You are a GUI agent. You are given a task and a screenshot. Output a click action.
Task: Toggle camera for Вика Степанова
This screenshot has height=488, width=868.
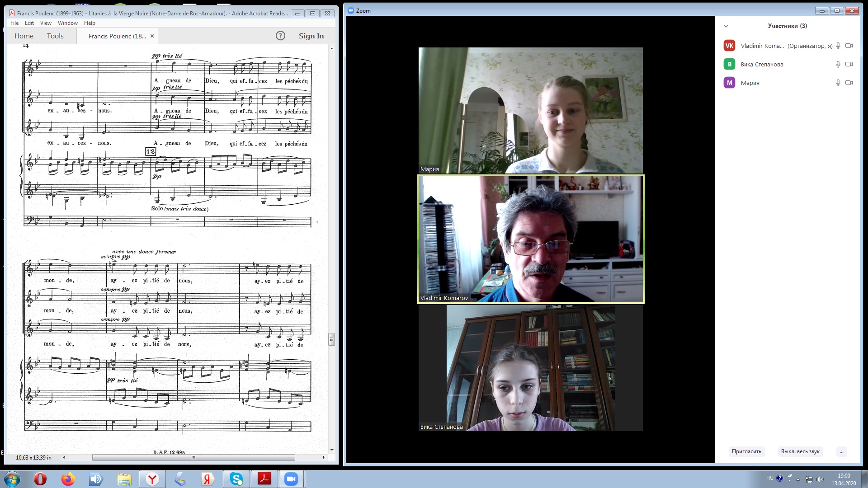[849, 64]
